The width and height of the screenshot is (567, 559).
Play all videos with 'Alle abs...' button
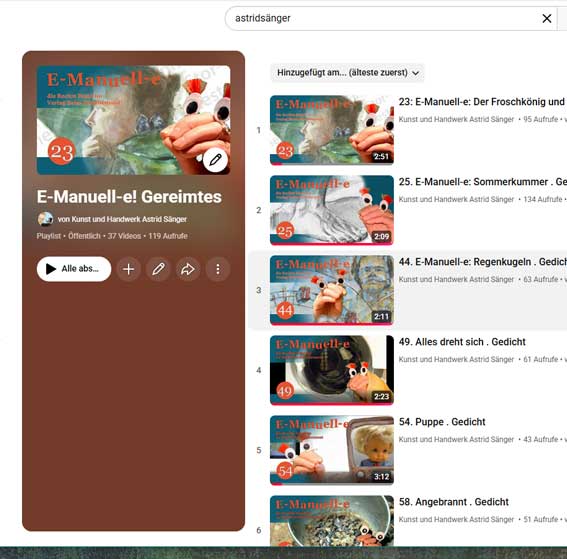(74, 269)
